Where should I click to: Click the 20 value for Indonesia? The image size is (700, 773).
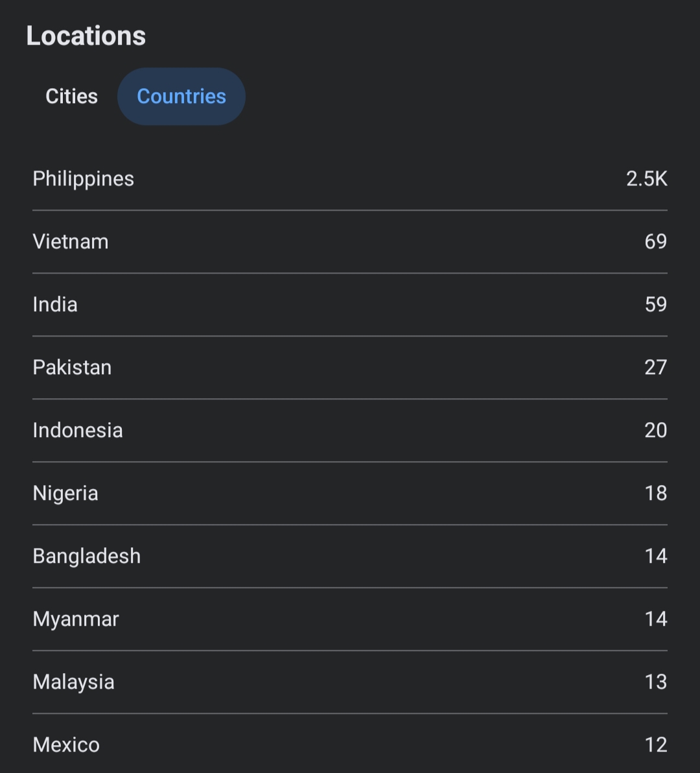pos(656,431)
